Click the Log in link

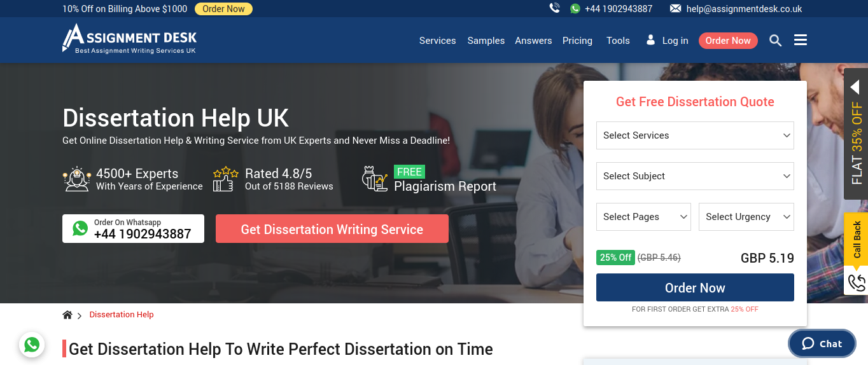(675, 41)
